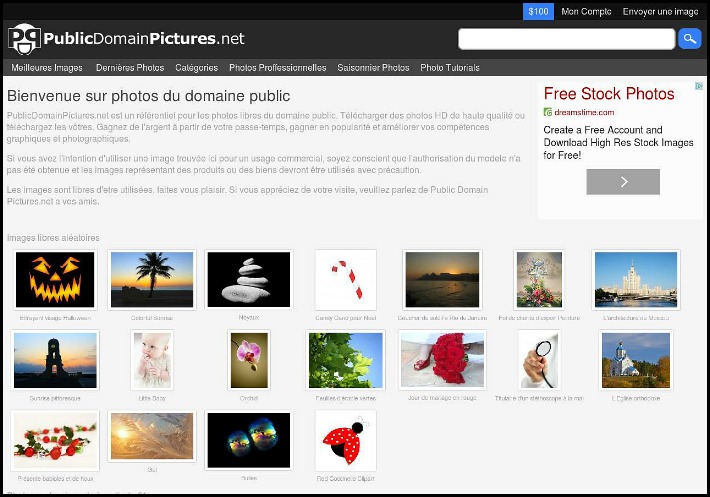View the red ladybug clipart thumbnail
Viewport: 710px width, 497px height.
(x=345, y=440)
